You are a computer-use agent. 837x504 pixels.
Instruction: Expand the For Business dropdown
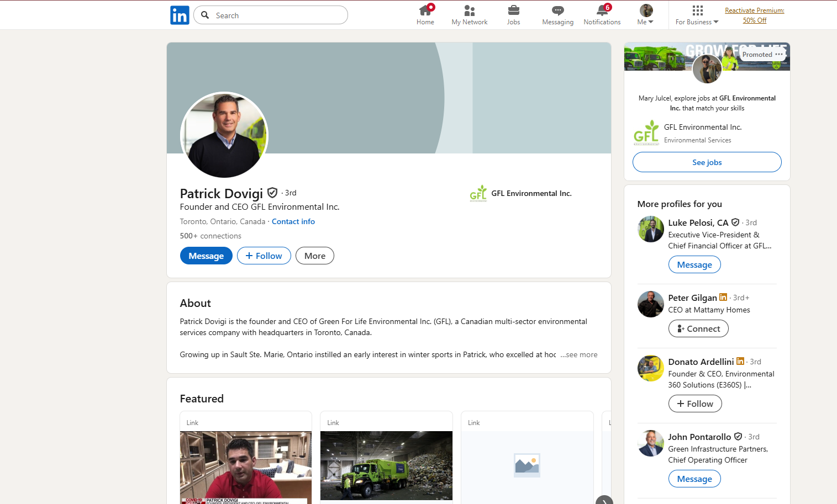click(697, 15)
